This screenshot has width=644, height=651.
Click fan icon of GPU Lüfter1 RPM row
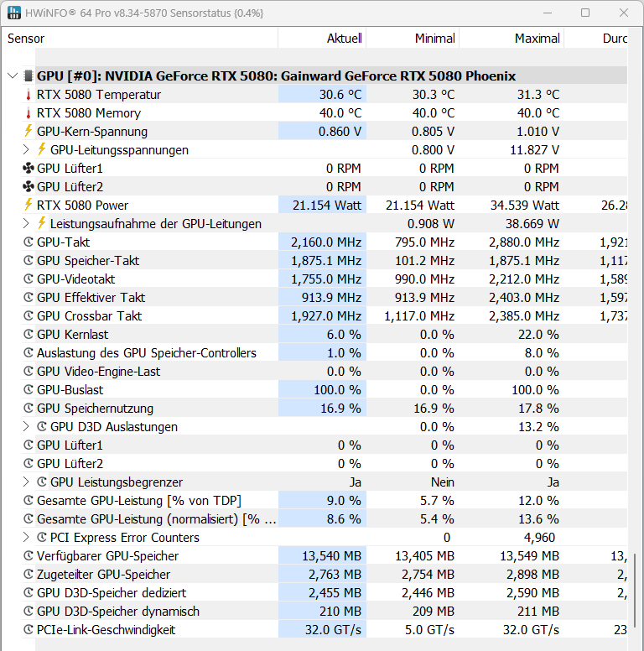[29, 168]
